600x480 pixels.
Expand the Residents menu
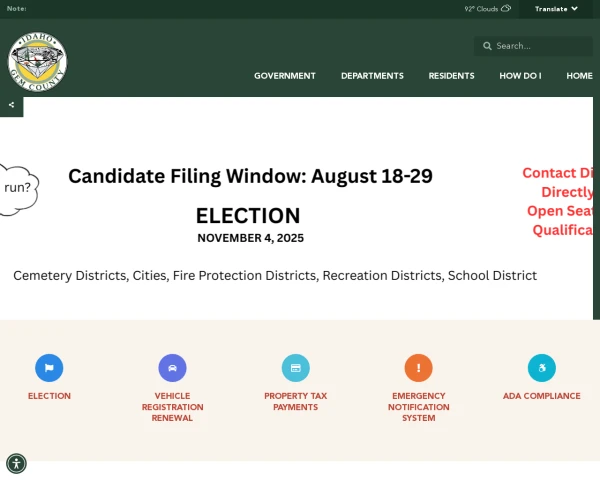click(452, 76)
